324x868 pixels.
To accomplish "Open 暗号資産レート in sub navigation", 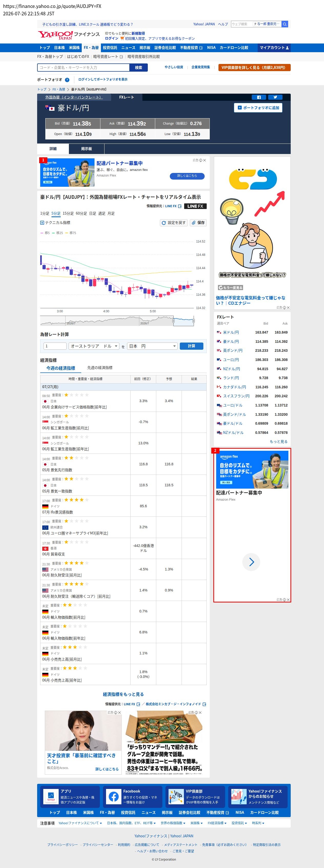I will (108, 57).
